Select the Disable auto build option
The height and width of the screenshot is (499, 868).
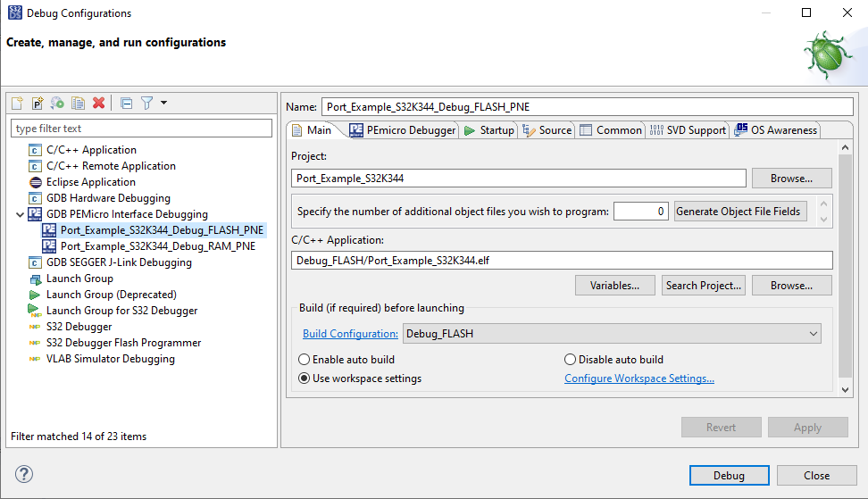click(570, 360)
